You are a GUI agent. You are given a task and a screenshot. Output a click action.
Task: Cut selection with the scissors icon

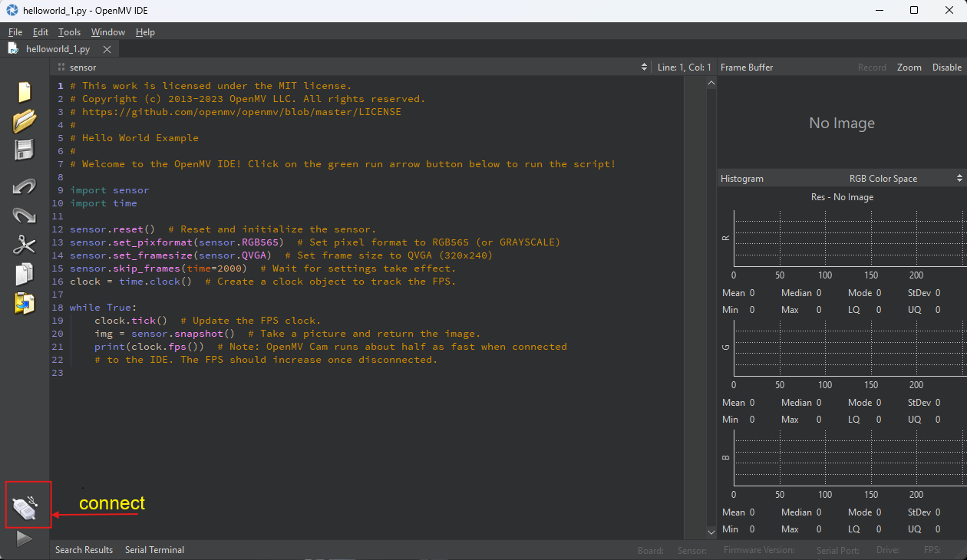(x=25, y=245)
